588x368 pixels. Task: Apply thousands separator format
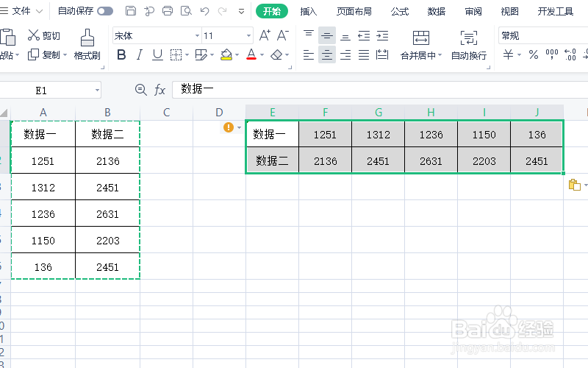552,54
